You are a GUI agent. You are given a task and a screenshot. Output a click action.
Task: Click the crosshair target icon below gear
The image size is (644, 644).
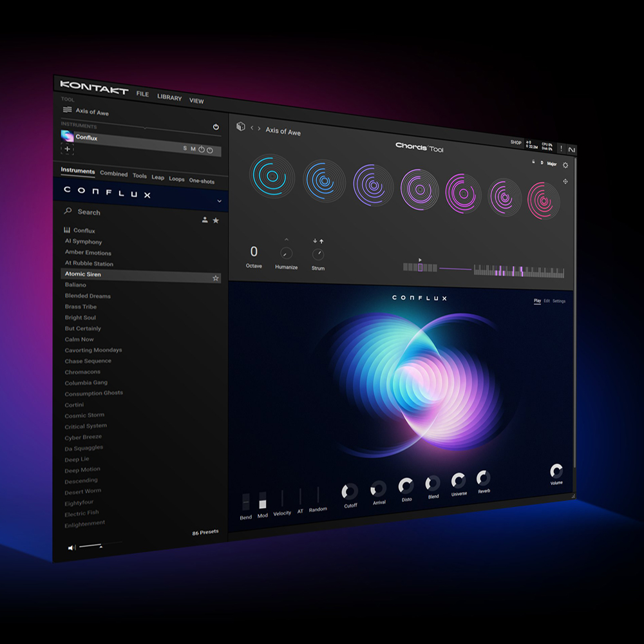tap(565, 182)
